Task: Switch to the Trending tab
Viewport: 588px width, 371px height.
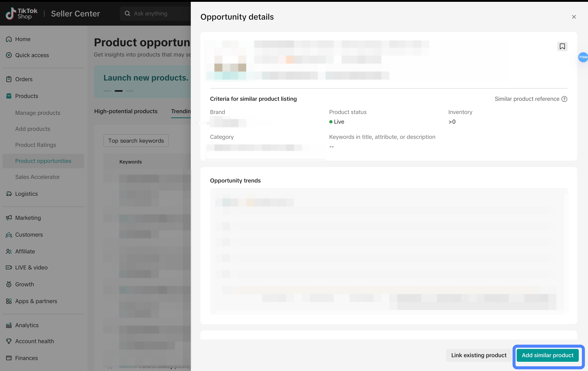Action: 181,111
